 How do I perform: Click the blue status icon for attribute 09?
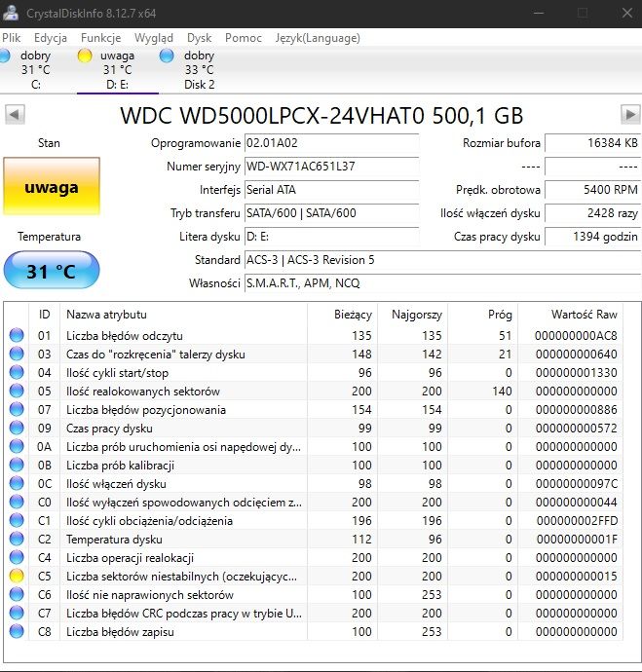[17, 428]
